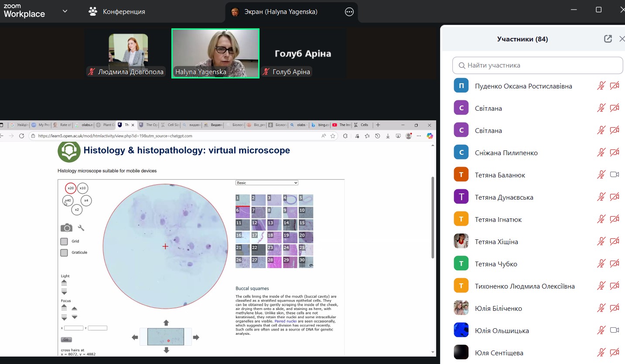Click the camera snapshot icon in microscope
The height and width of the screenshot is (364, 625).
[66, 228]
